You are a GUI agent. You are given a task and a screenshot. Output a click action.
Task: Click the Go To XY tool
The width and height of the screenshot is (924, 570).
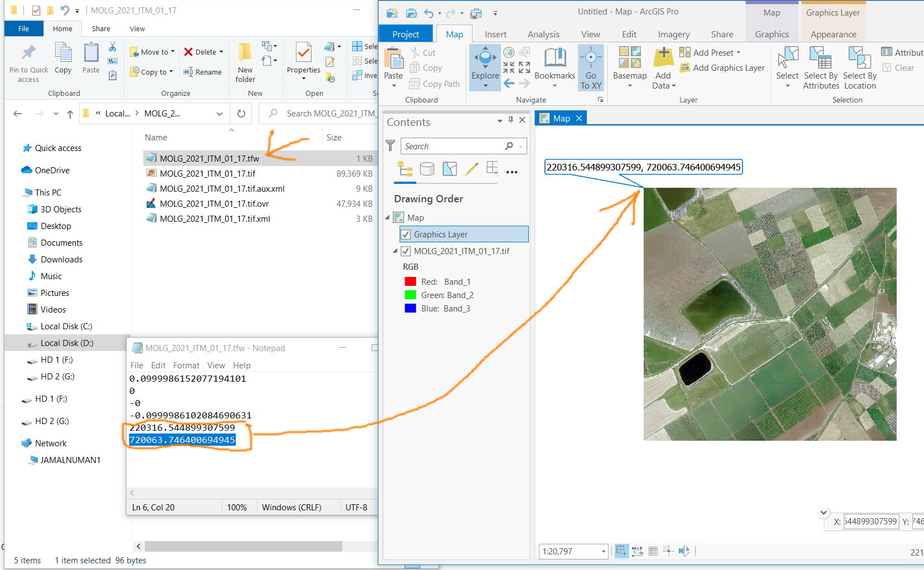coord(591,67)
